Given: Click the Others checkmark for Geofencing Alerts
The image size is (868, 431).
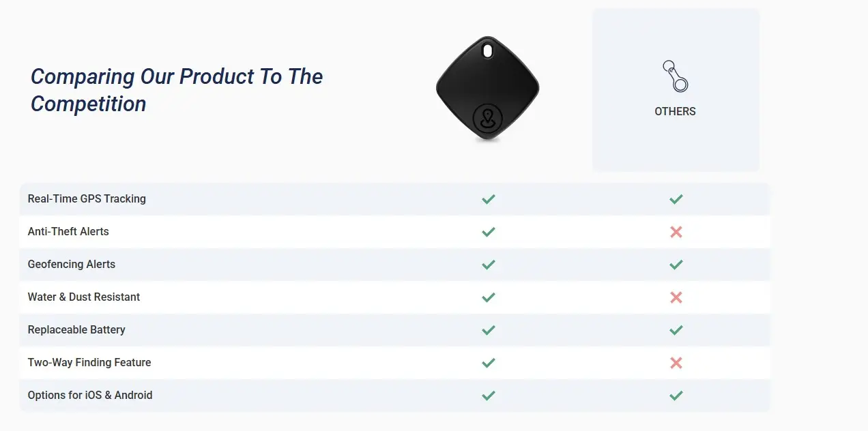Looking at the screenshot, I should (x=676, y=265).
